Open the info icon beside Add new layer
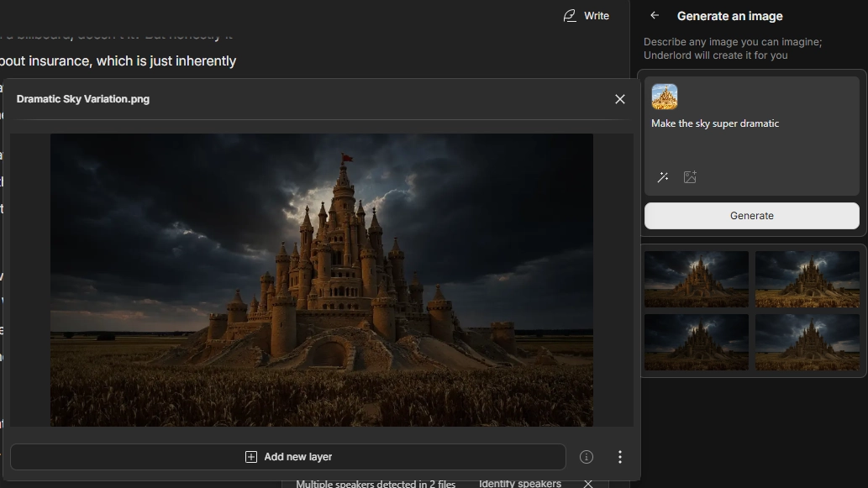 587,457
